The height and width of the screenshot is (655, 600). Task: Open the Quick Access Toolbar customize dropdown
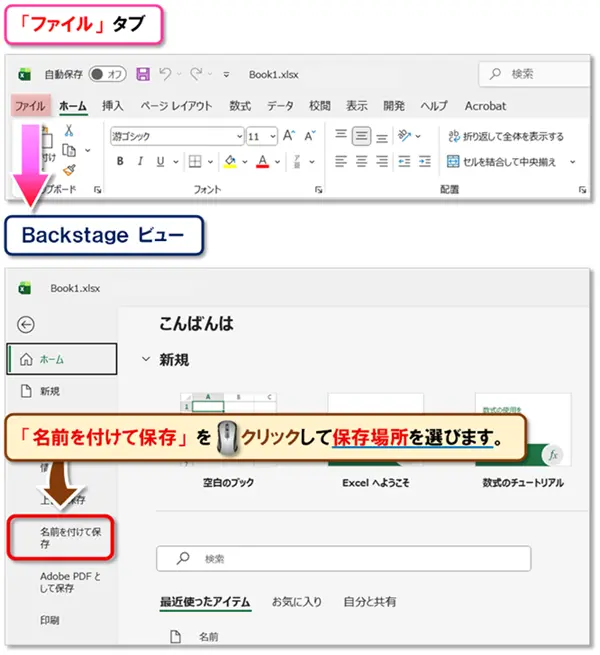[x=226, y=75]
